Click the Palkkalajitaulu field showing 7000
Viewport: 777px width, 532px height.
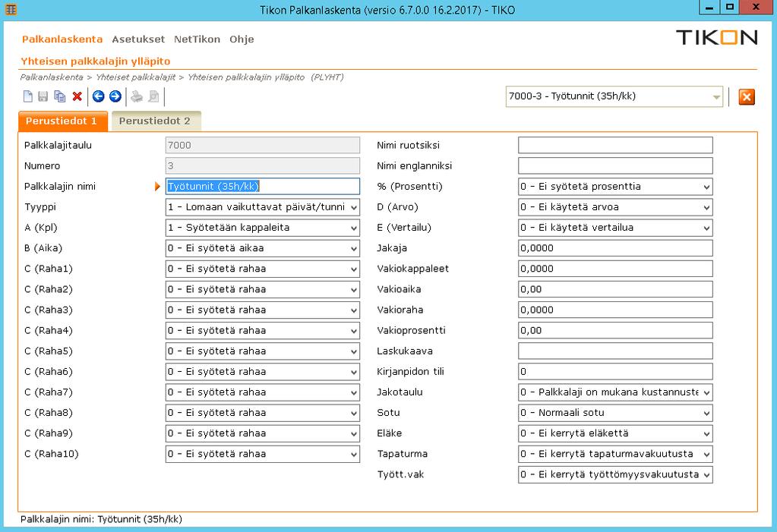(x=263, y=145)
